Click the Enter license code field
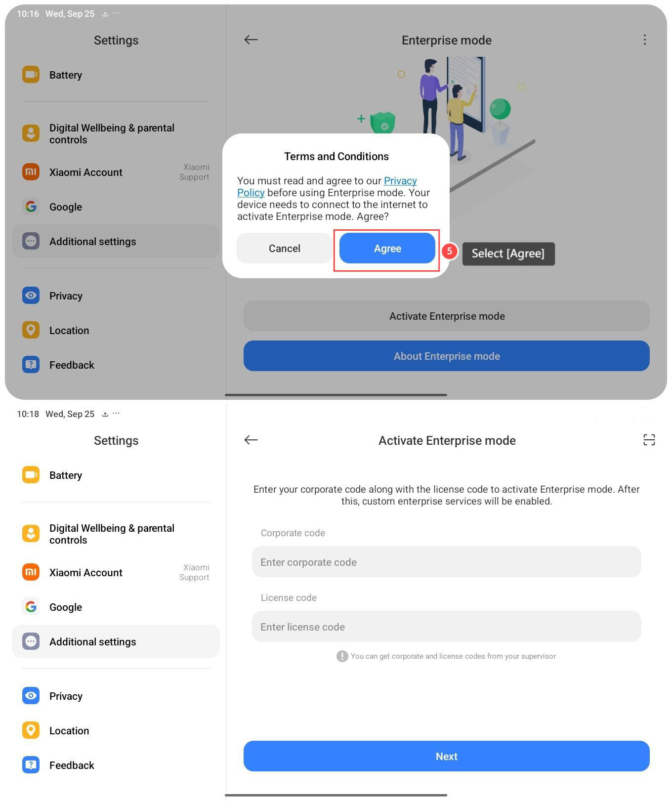The image size is (672, 805). (x=446, y=627)
